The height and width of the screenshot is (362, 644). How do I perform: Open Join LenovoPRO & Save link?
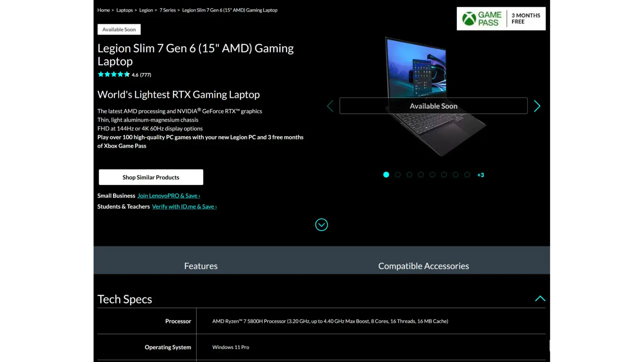point(168,196)
